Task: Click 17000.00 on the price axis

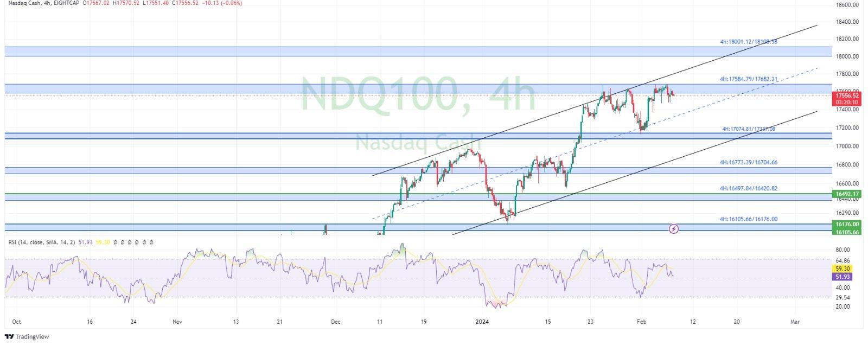Action: click(x=848, y=146)
